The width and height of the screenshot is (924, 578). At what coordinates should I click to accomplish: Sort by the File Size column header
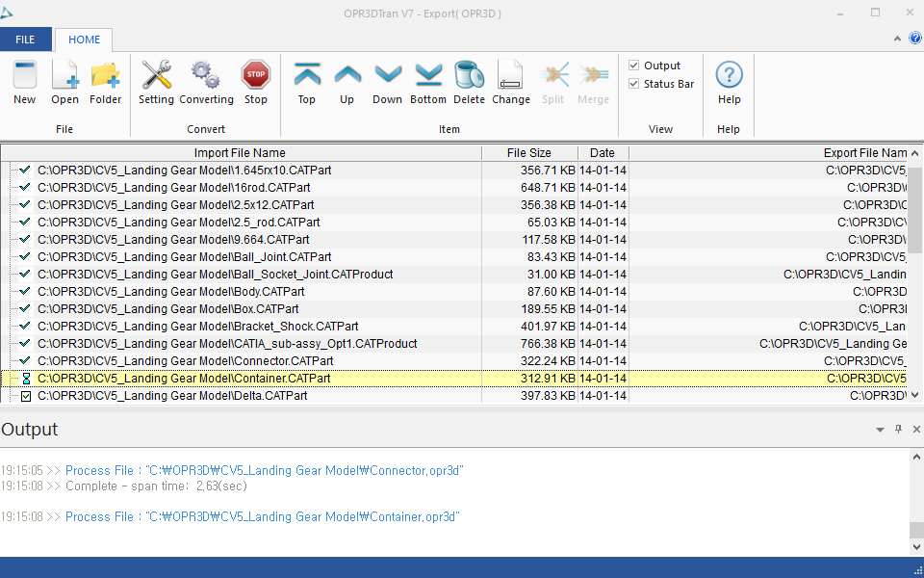click(529, 153)
